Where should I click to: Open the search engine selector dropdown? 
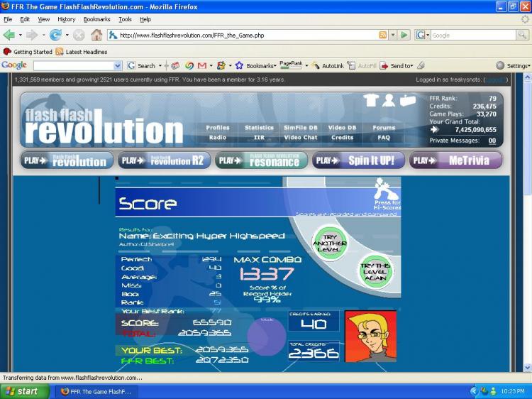tap(428, 35)
